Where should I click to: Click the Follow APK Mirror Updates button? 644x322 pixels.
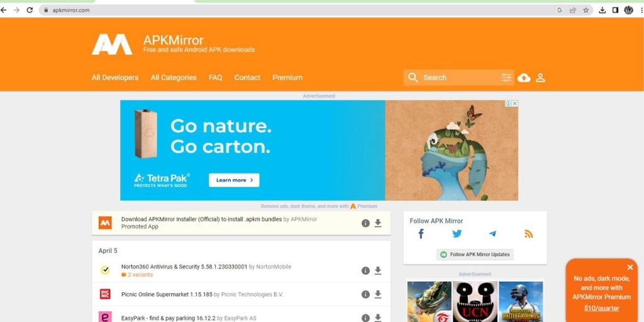[475, 255]
